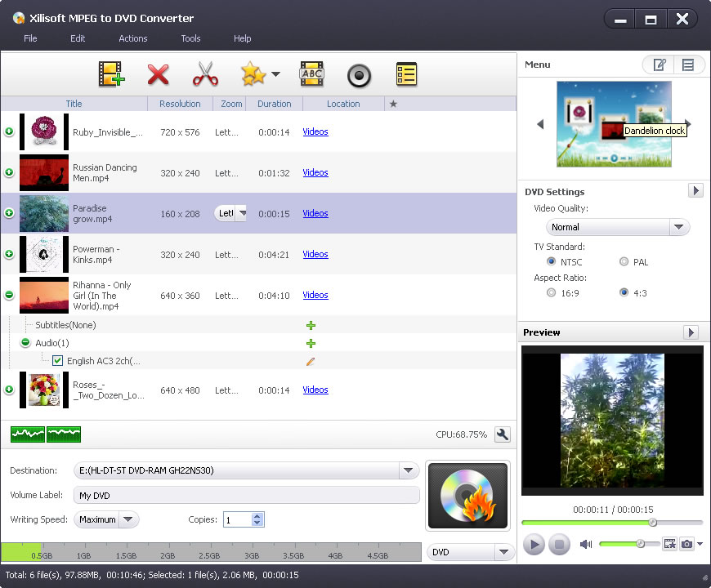Viewport: 711px width, 588px height.
Task: Click the Videos link for Russian Dancing Men
Action: coord(315,172)
